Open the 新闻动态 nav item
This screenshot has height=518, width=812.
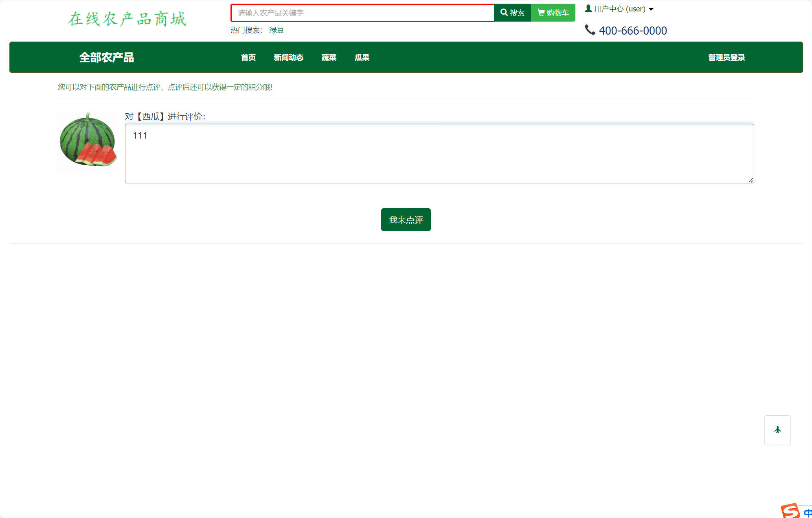(288, 57)
